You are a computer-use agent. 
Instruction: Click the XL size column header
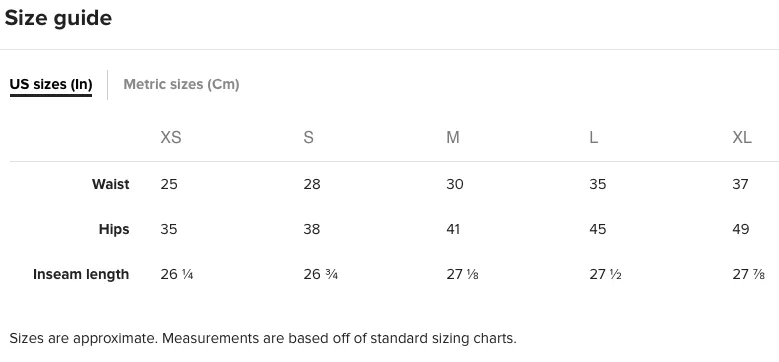742,137
